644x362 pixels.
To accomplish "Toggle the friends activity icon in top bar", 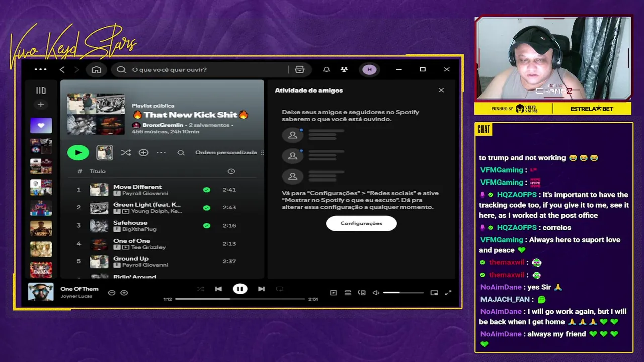I will click(344, 69).
